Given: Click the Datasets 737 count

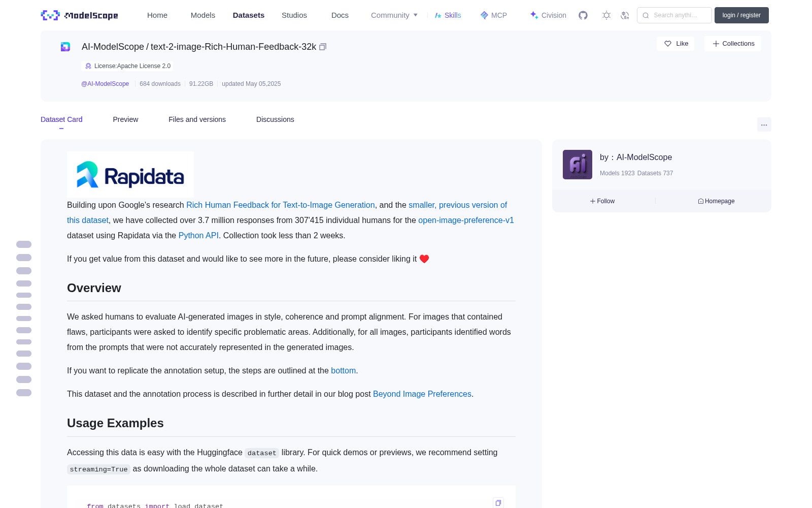Looking at the screenshot, I should tap(655, 173).
